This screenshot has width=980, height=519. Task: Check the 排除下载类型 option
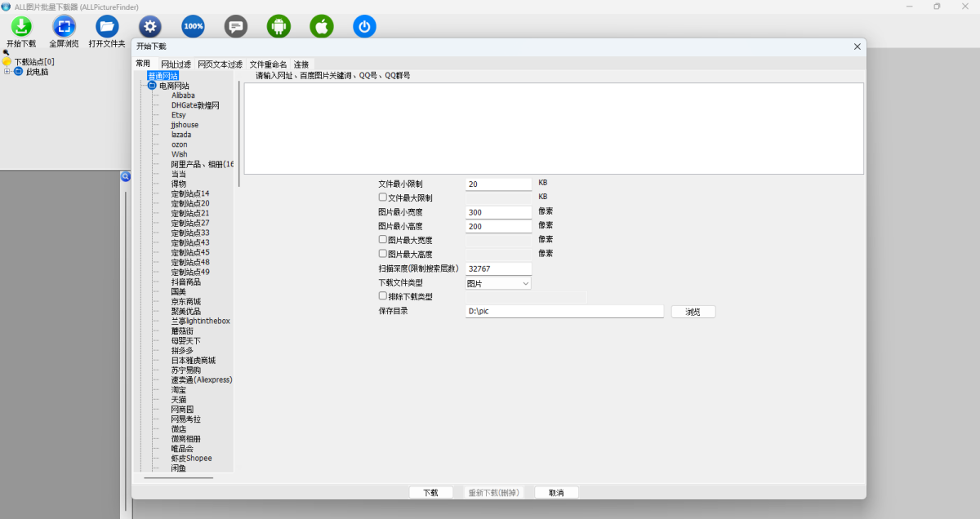382,295
